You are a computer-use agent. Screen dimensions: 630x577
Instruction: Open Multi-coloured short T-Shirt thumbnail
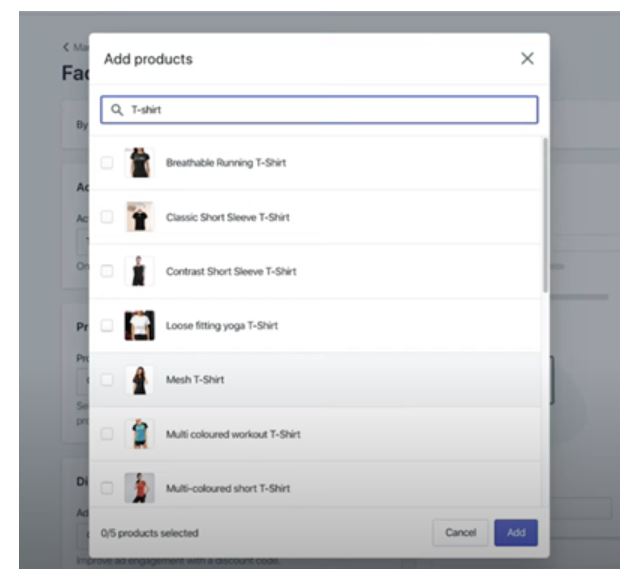139,488
